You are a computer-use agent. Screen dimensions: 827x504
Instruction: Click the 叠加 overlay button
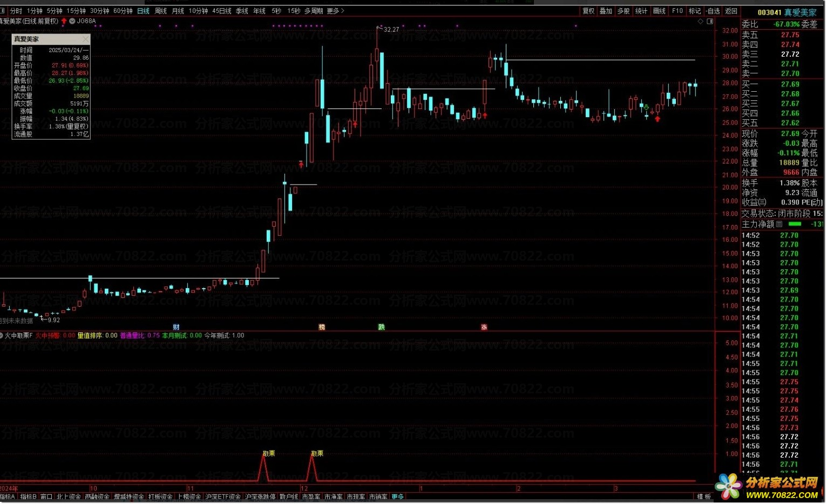tap(606, 11)
